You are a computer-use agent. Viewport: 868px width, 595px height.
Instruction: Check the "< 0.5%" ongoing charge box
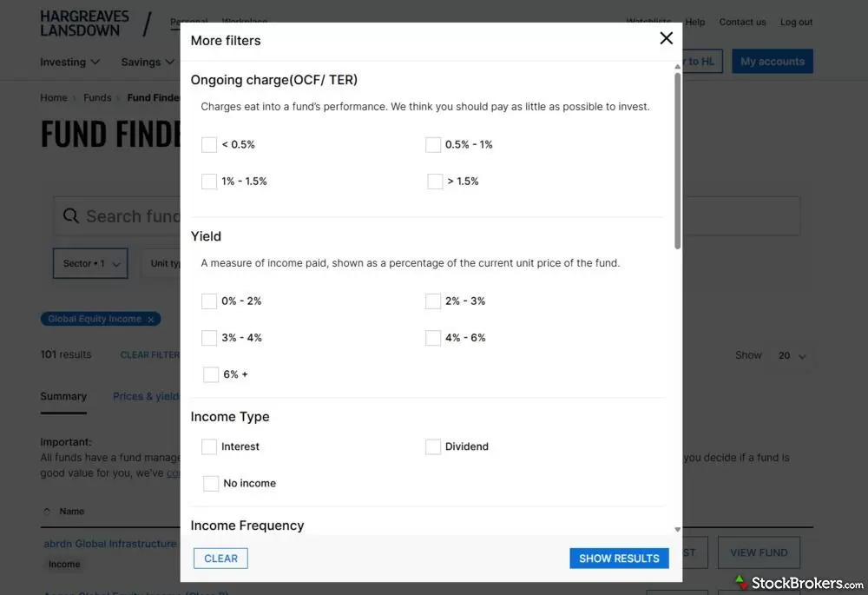click(x=209, y=145)
